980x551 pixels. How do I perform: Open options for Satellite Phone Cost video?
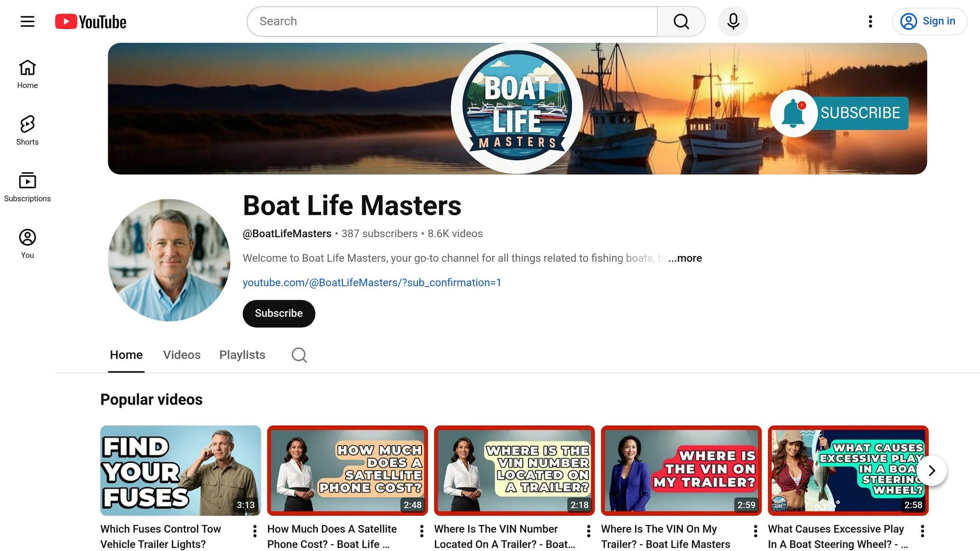[x=422, y=531]
